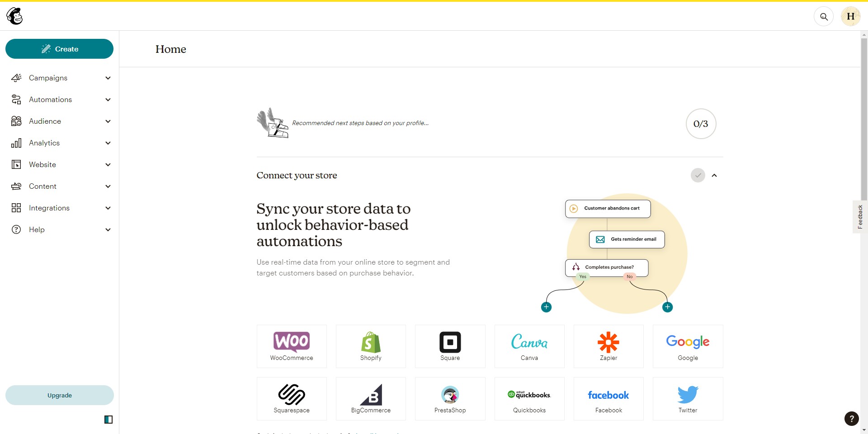This screenshot has height=434, width=868.
Task: Open the Analytics menu item
Action: (60, 143)
